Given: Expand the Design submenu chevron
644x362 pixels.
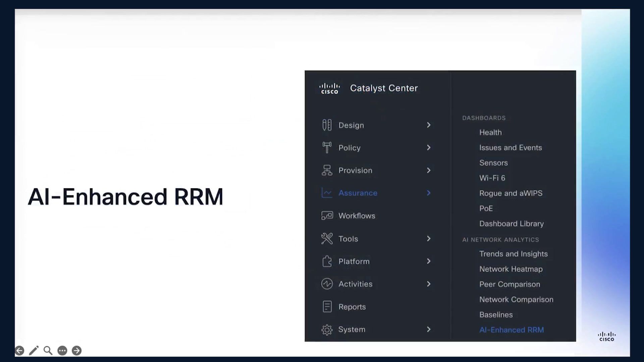Looking at the screenshot, I should [x=429, y=125].
